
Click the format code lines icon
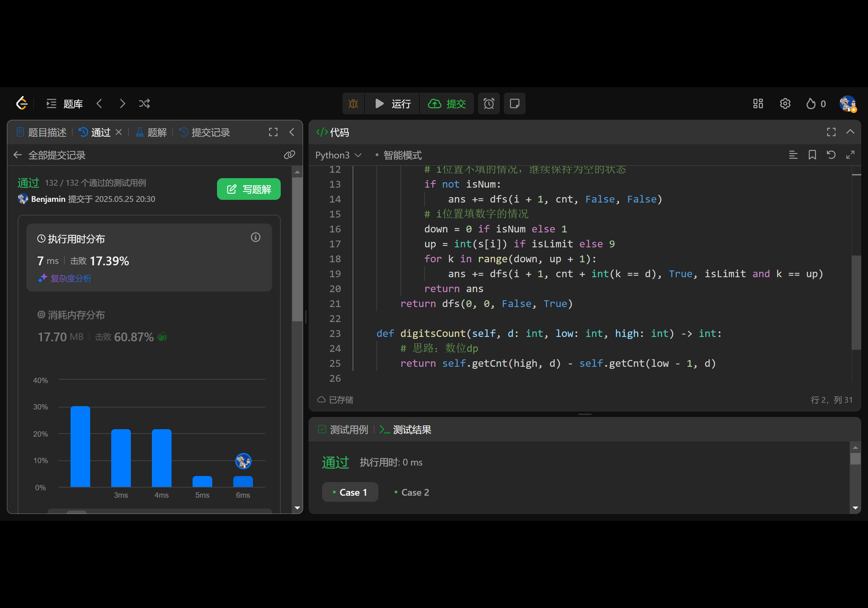click(793, 155)
